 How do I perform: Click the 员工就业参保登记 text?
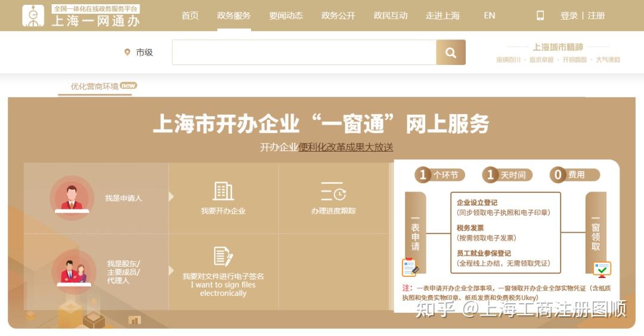point(484,253)
